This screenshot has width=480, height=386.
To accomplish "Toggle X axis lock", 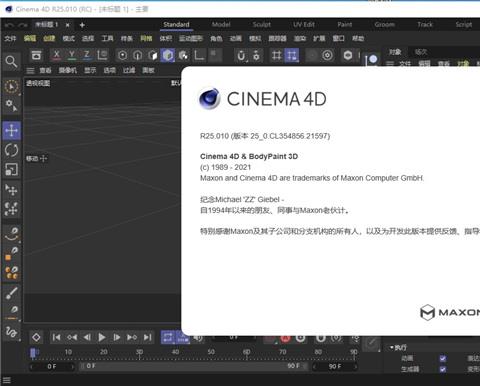I will [57, 55].
